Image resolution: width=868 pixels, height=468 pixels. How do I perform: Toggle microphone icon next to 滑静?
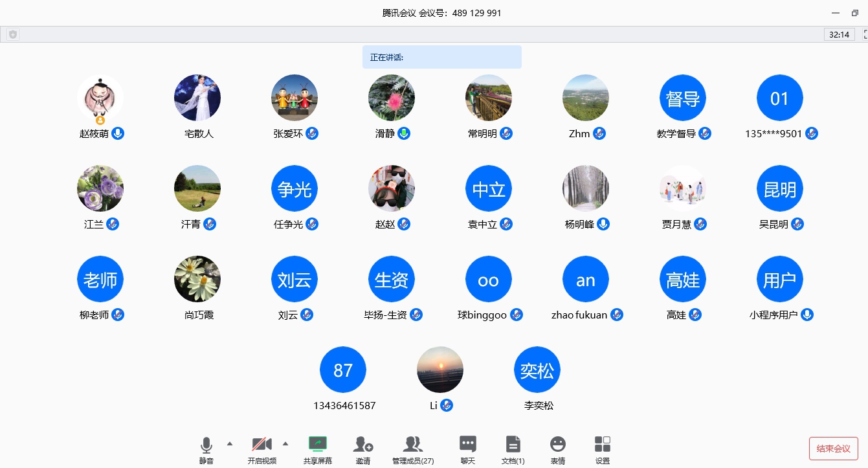[x=404, y=133]
